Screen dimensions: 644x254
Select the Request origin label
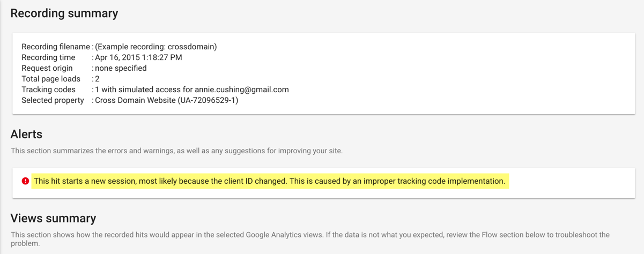47,68
